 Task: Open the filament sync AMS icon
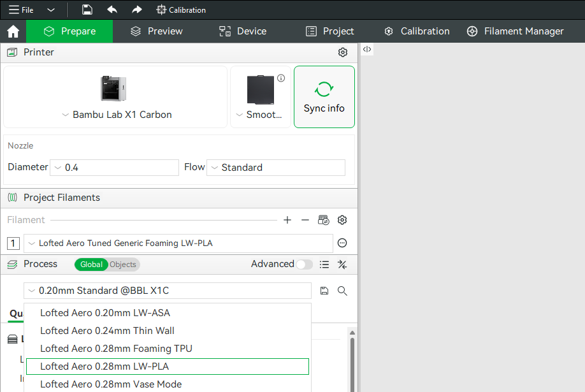click(x=324, y=221)
